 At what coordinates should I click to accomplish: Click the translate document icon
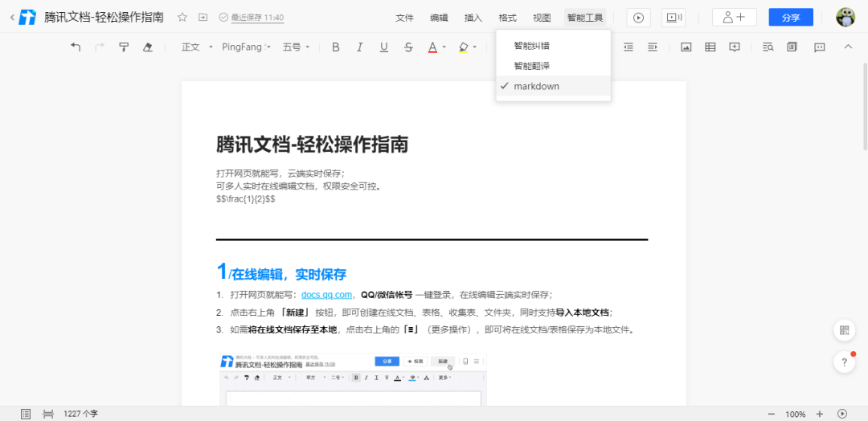pos(792,47)
